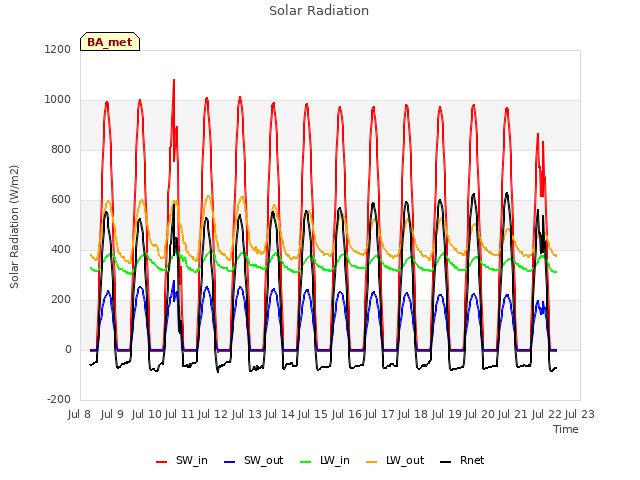The width and height of the screenshot is (640, 480).
Task: Click the orange LW_out legend color marker
Action: [372, 462]
